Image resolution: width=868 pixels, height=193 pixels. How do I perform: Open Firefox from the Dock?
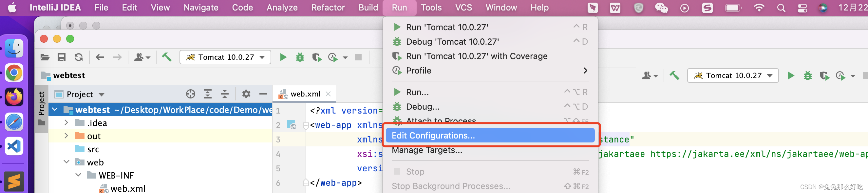point(14,97)
